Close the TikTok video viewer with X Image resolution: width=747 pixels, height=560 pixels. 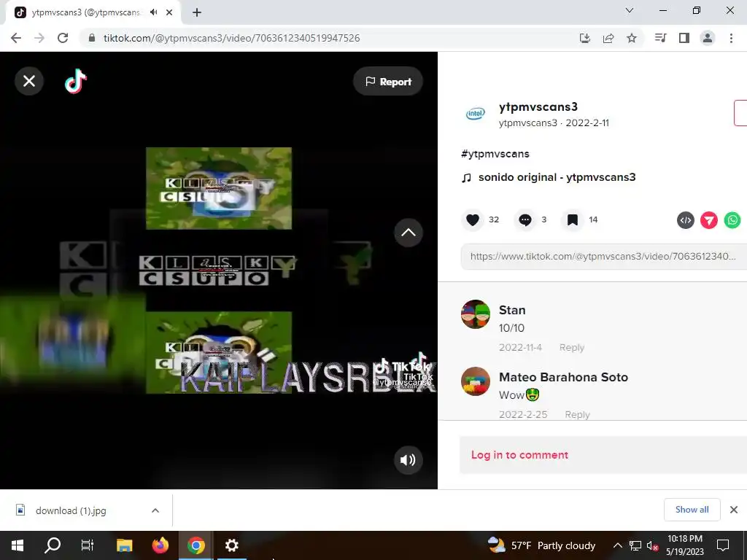point(29,82)
